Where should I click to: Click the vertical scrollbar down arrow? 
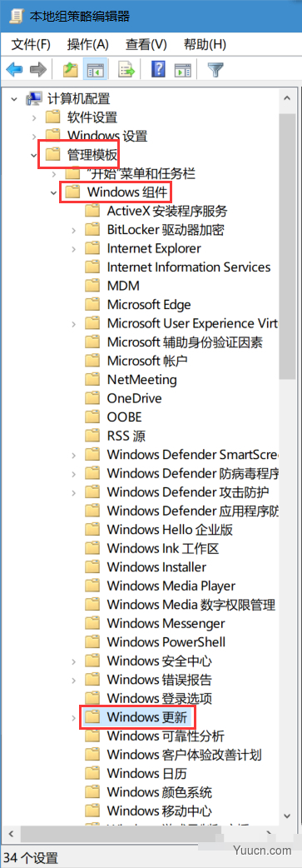coord(287,816)
